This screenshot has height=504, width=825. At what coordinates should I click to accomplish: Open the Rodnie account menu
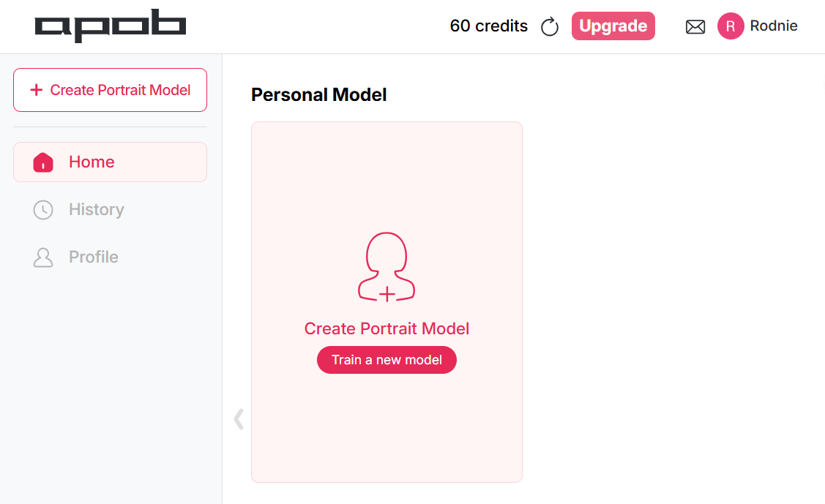(773, 26)
